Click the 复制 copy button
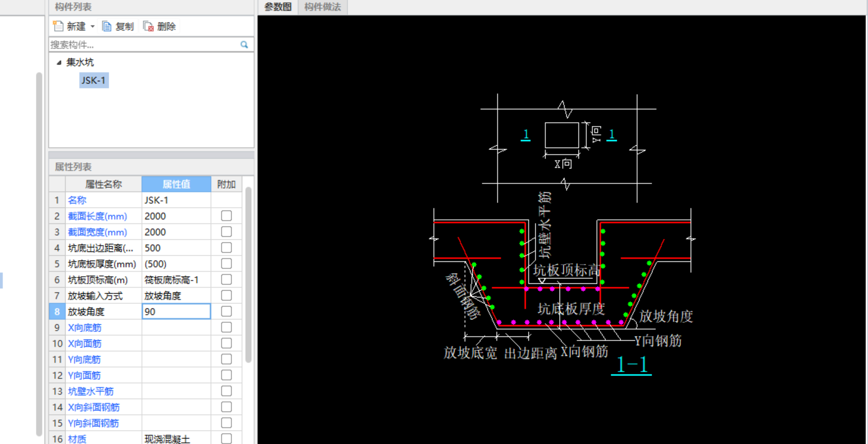The width and height of the screenshot is (868, 444). [118, 26]
